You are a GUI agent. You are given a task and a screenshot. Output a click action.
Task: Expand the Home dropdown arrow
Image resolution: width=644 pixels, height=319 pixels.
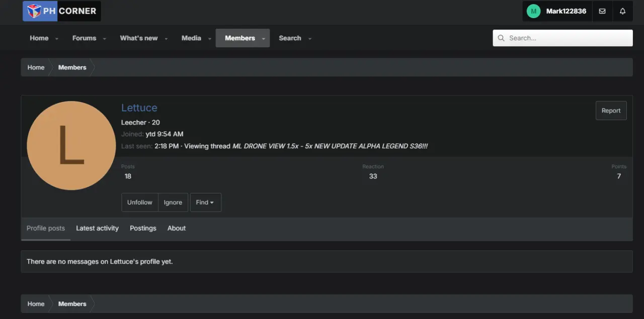point(56,39)
